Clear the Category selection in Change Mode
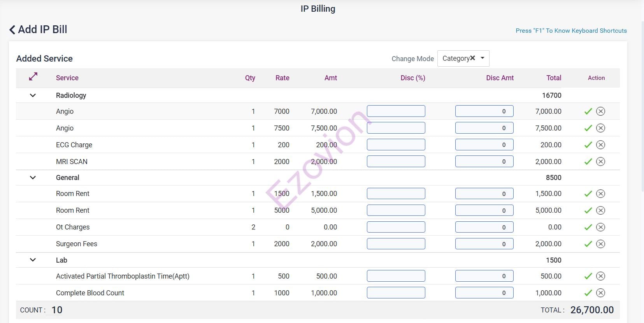644x323 pixels. coord(472,58)
